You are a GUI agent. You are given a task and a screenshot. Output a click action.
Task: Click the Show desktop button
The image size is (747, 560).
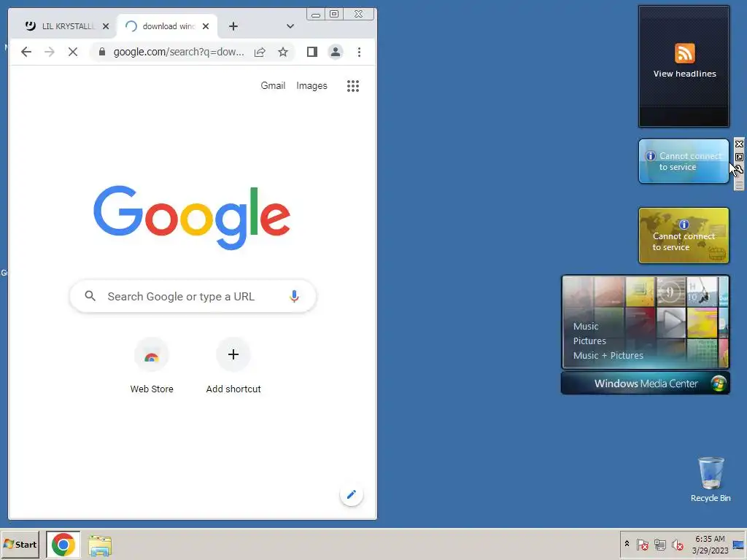tap(739, 544)
